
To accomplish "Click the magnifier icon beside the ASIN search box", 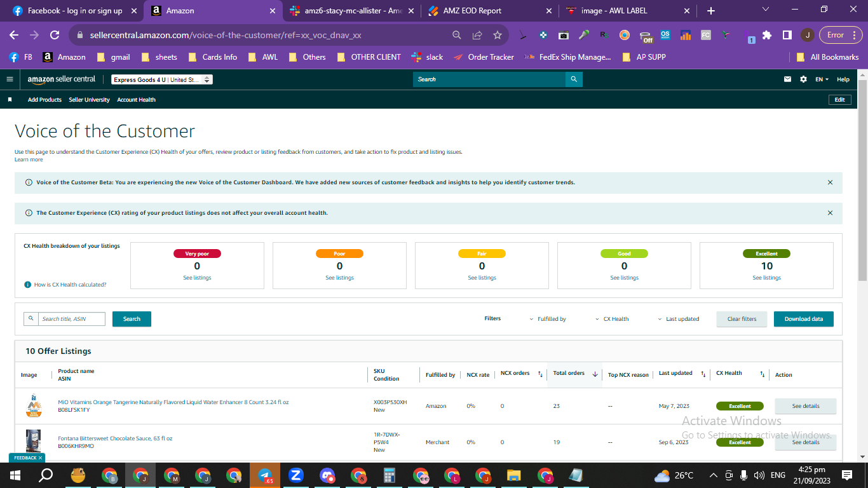I will (31, 319).
